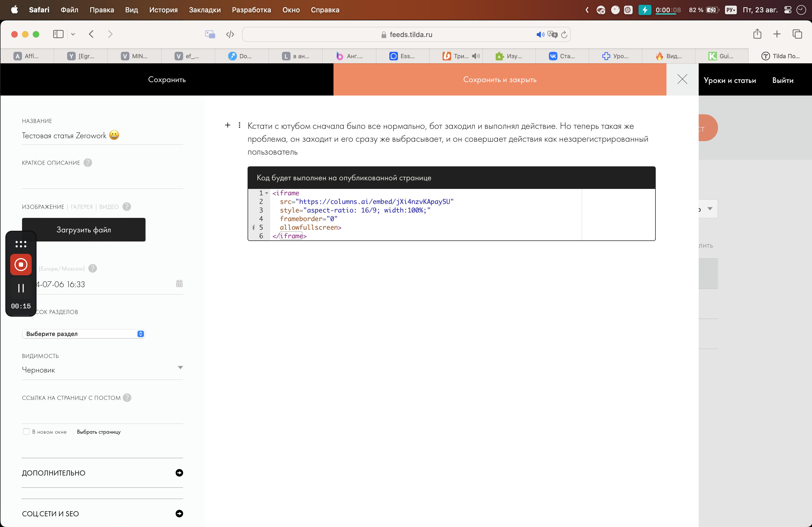Open macOS Control Center
The height and width of the screenshot is (527, 812).
pos(788,10)
